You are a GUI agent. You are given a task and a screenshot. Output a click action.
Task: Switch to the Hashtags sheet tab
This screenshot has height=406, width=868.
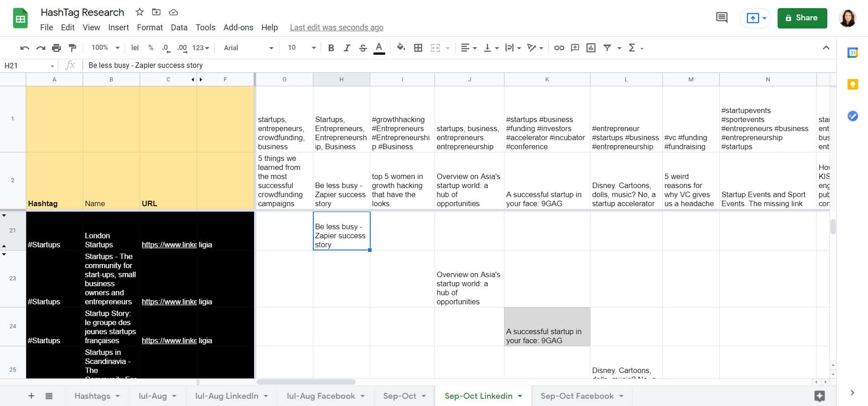pos(97,396)
